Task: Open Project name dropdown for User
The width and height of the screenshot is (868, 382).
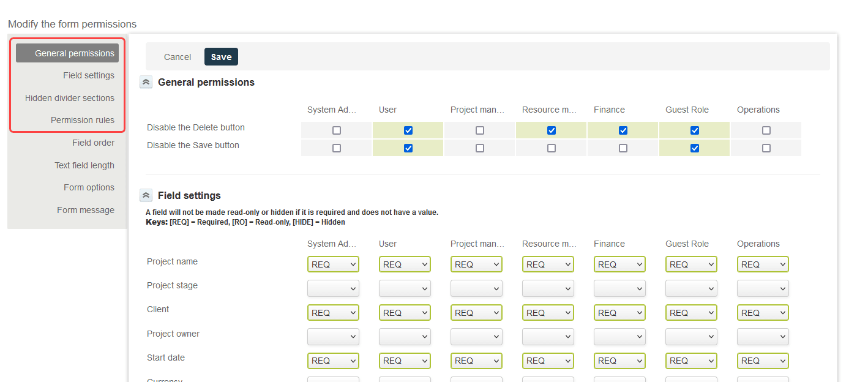Action: coord(405,264)
